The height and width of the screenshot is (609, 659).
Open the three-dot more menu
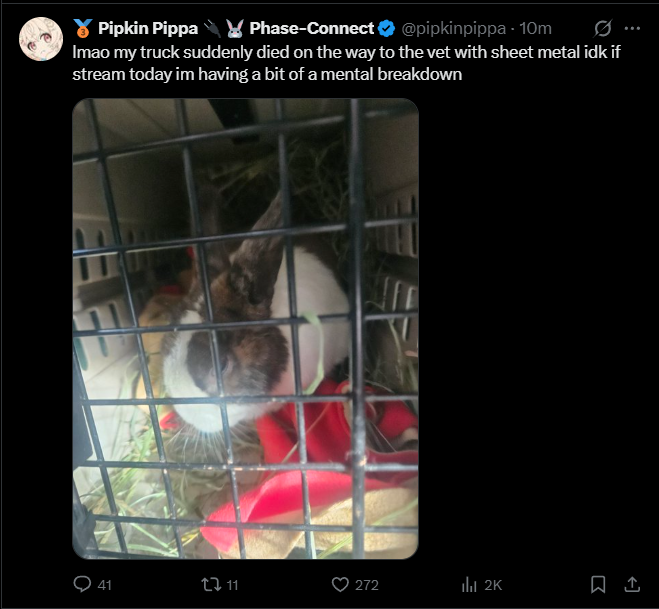tap(632, 29)
